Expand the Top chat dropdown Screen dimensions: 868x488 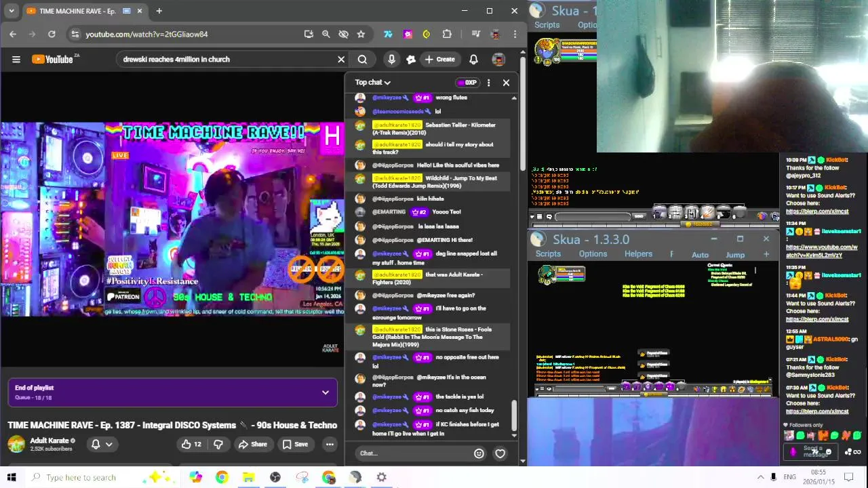coord(372,82)
